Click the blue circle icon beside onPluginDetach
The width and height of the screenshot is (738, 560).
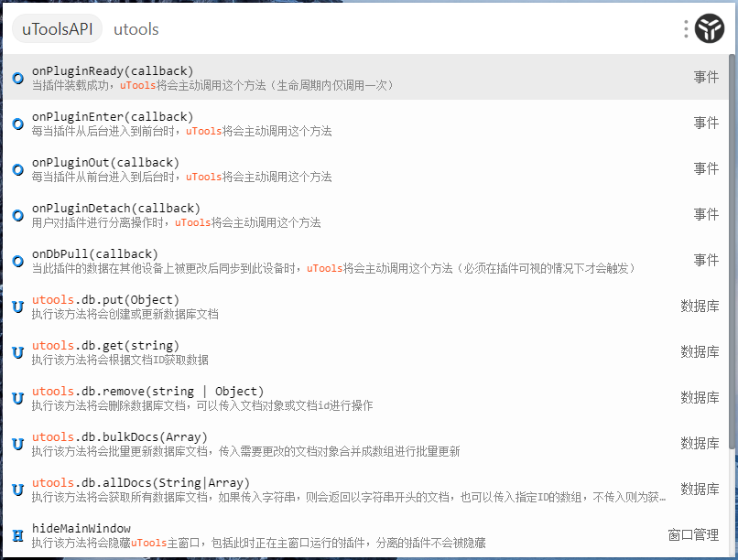click(18, 215)
